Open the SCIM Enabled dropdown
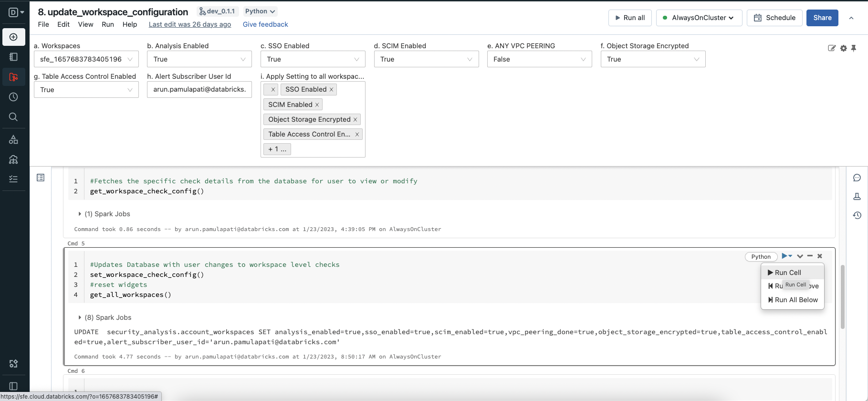 (x=426, y=59)
